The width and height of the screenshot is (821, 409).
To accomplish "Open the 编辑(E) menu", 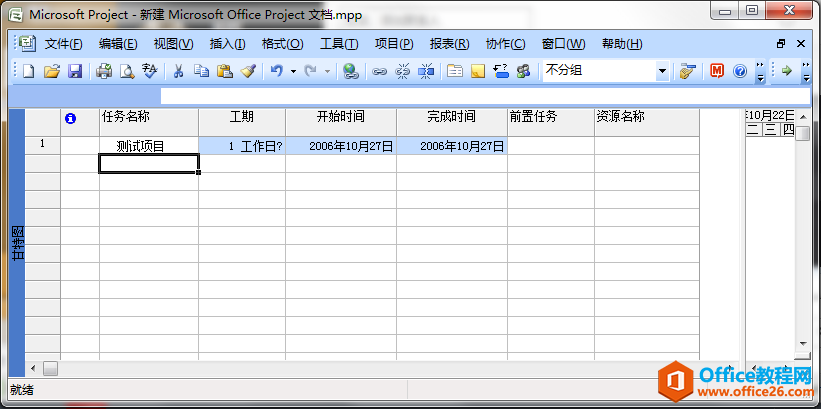I will pos(118,44).
